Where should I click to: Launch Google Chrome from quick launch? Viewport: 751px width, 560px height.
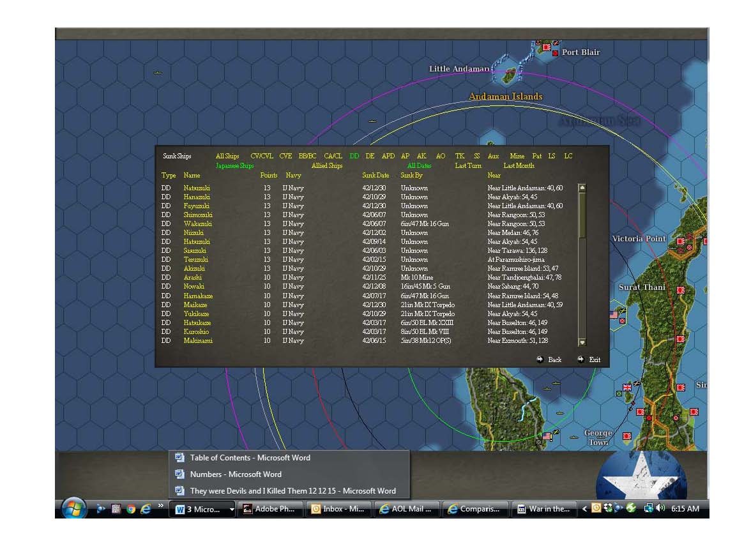click(131, 509)
